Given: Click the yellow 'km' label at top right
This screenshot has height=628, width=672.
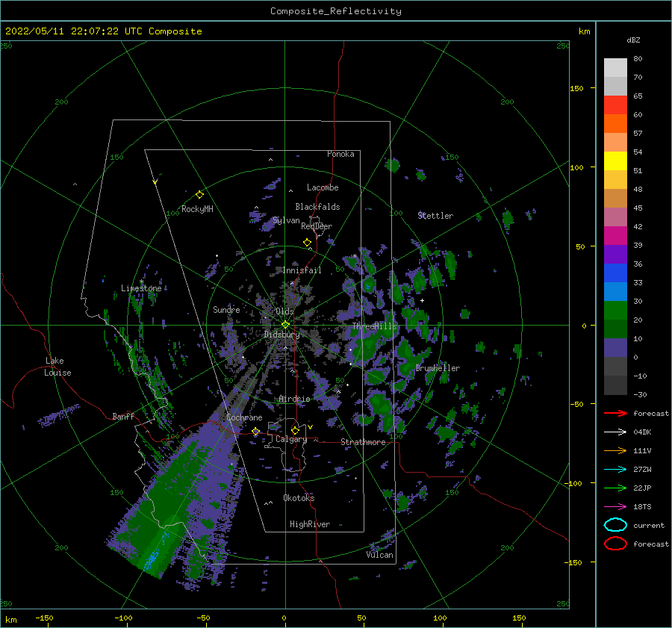Looking at the screenshot, I should [x=584, y=31].
